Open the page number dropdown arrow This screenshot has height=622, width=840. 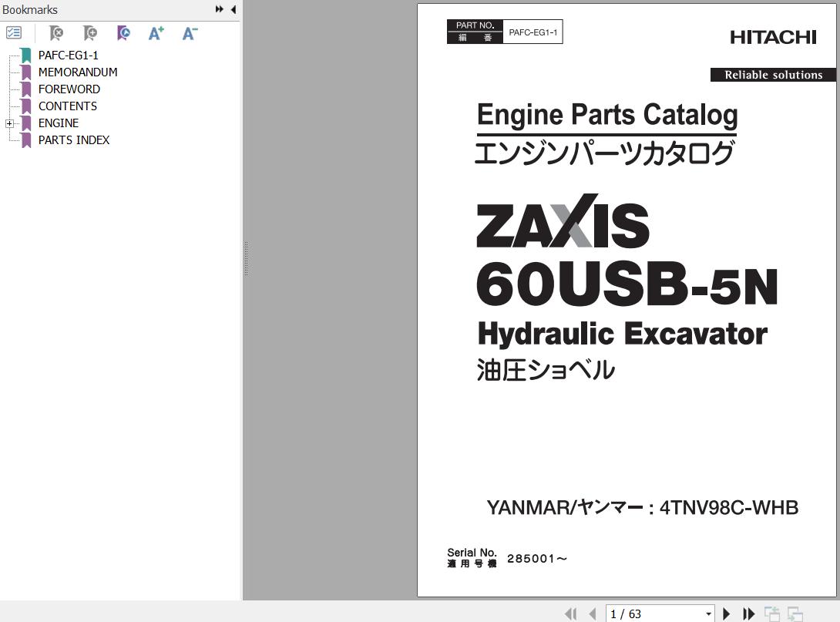709,614
